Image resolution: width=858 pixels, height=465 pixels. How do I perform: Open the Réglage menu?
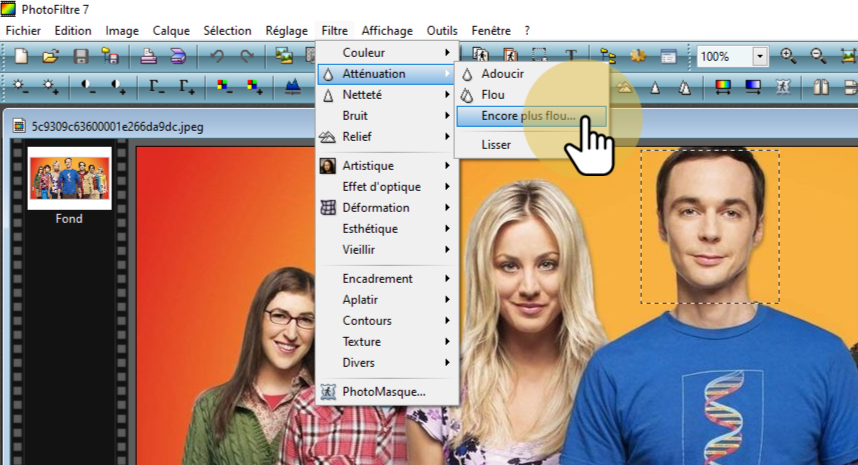(x=287, y=31)
